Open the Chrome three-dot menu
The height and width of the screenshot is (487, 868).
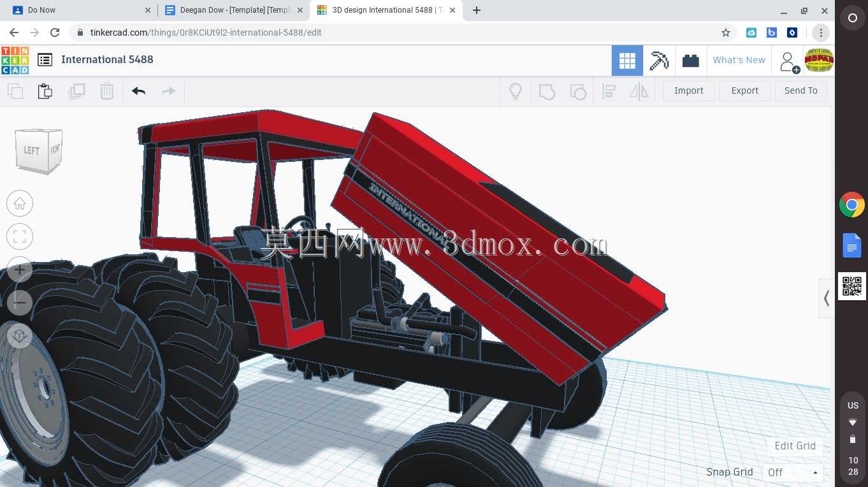pyautogui.click(x=821, y=33)
